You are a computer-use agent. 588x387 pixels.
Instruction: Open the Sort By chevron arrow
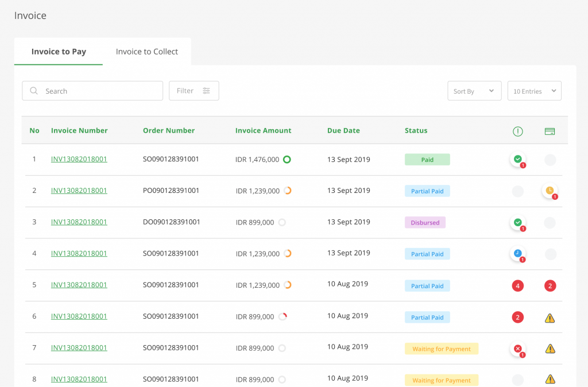point(492,91)
